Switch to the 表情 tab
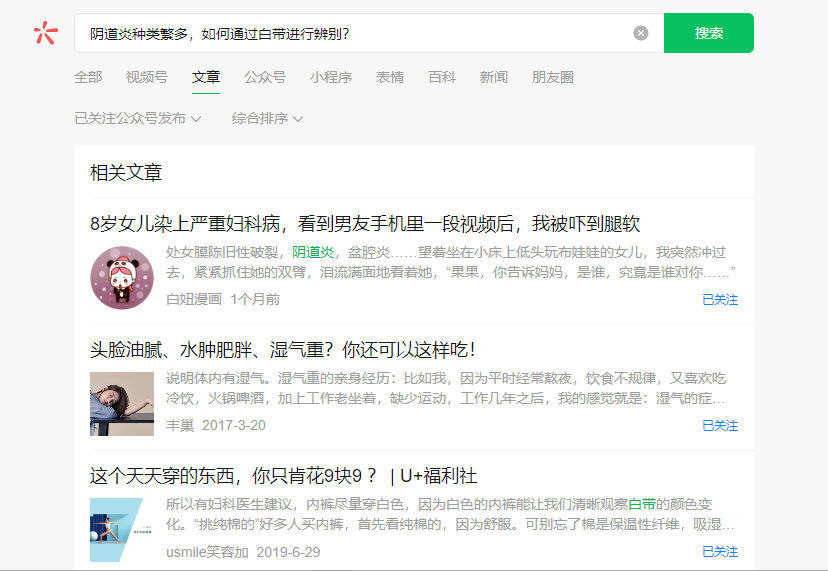Screen dimensions: 828x571 coord(390,77)
